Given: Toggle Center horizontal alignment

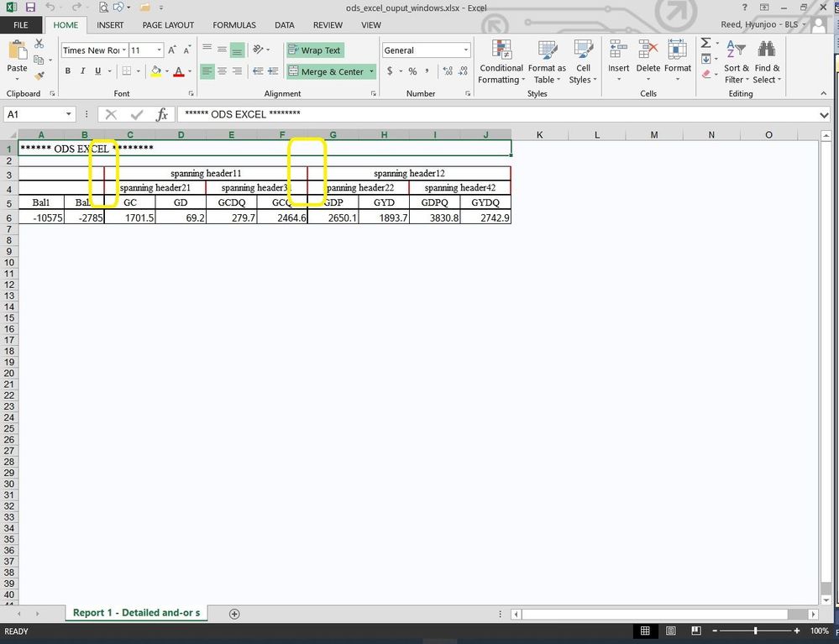Looking at the screenshot, I should tap(222, 71).
